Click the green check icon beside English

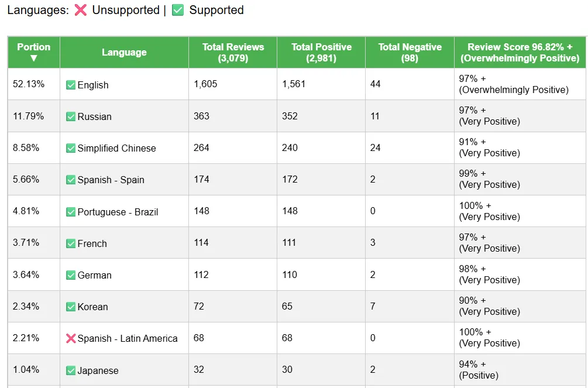[x=70, y=85]
